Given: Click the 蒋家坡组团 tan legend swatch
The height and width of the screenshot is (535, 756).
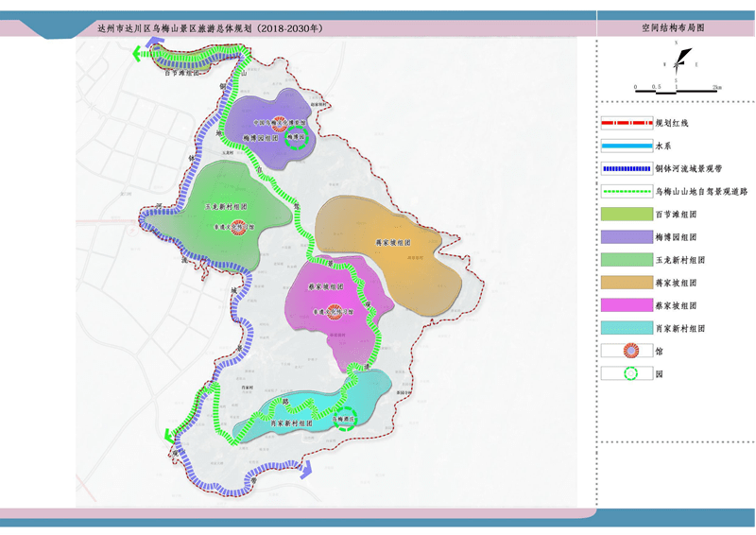Looking at the screenshot, I should [x=627, y=283].
